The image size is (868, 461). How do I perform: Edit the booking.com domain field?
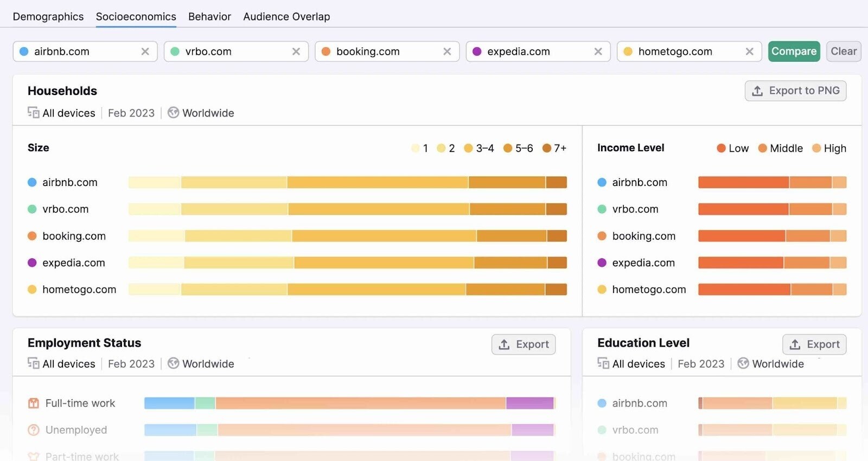(387, 52)
